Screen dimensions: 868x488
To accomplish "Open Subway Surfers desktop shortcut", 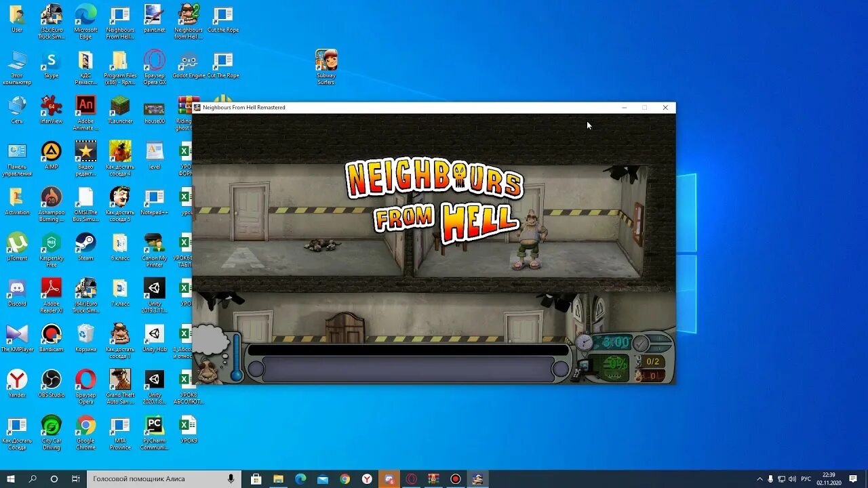I will (x=326, y=68).
